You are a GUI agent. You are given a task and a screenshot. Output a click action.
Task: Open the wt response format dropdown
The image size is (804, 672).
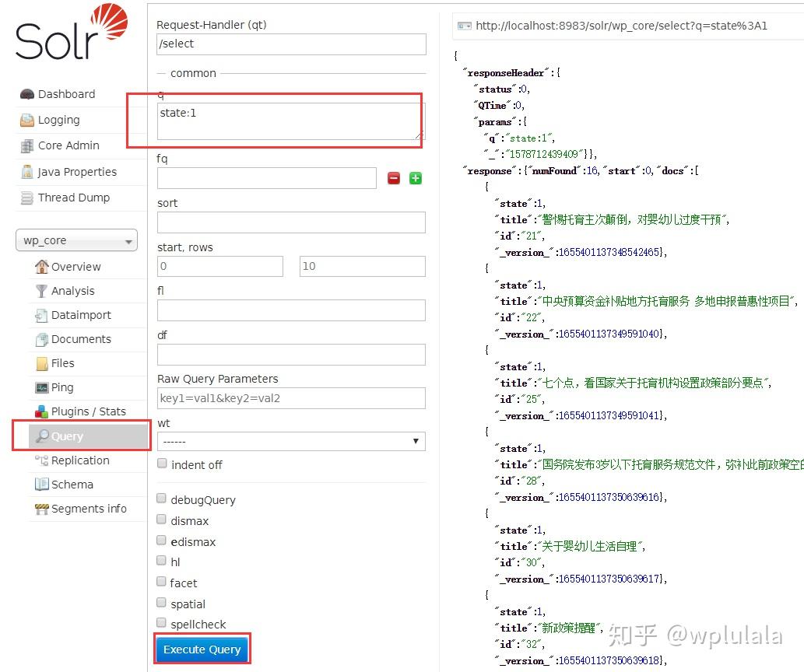coord(291,441)
